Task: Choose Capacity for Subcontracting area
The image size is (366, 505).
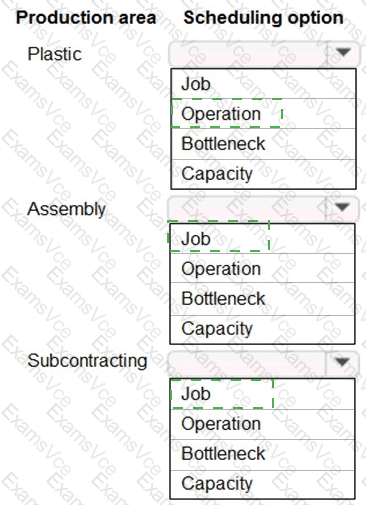Action: (x=262, y=484)
